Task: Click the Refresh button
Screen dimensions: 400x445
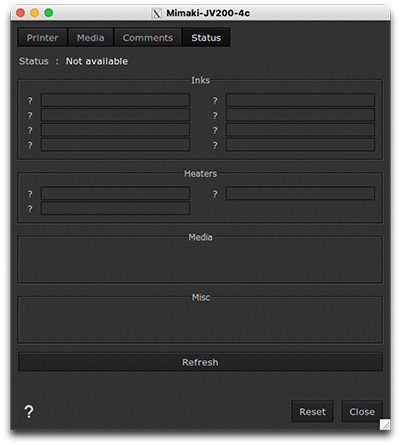Action: [200, 362]
